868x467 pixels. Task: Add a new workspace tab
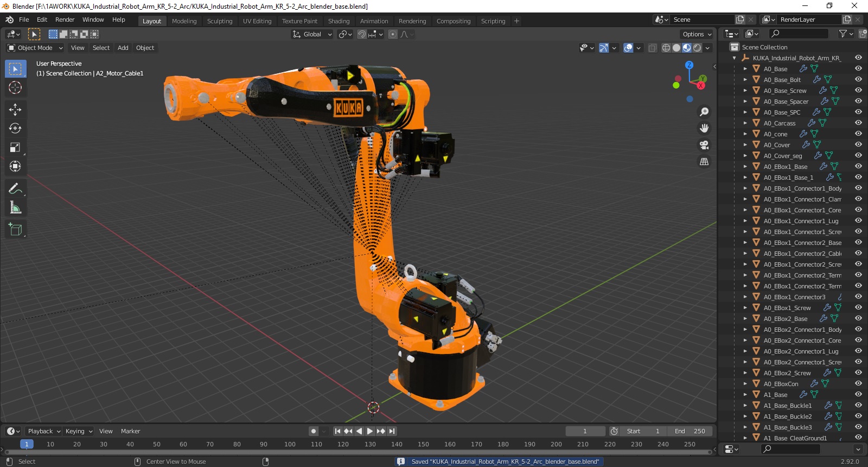point(516,21)
